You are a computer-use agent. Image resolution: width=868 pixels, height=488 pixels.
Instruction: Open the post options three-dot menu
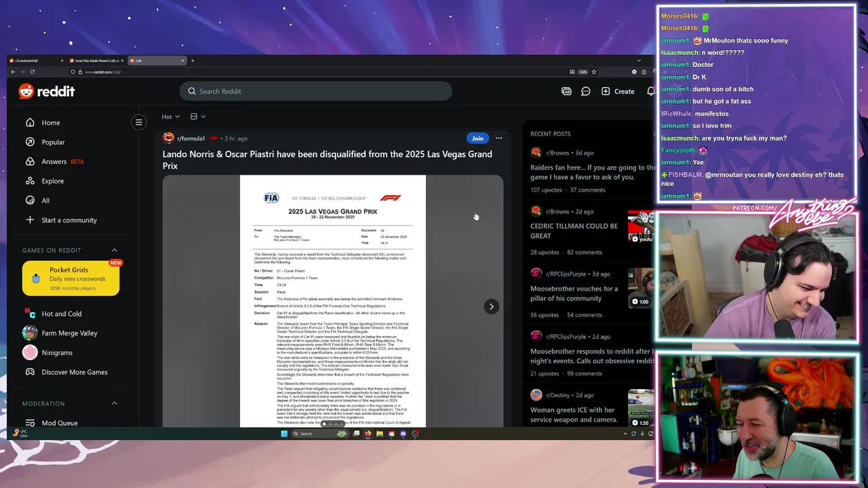498,138
